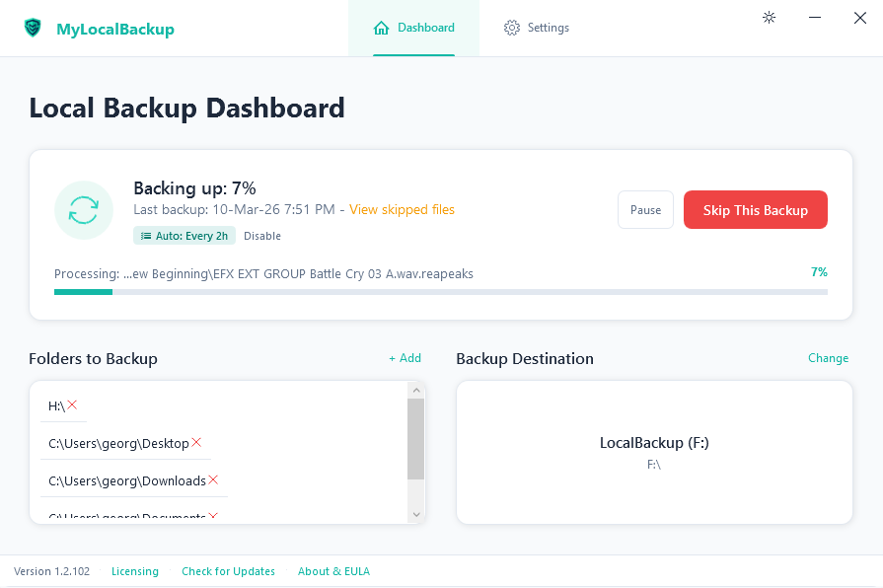The image size is (883, 588).
Task: Click the Auto: Every 2h badge
Action: [185, 236]
